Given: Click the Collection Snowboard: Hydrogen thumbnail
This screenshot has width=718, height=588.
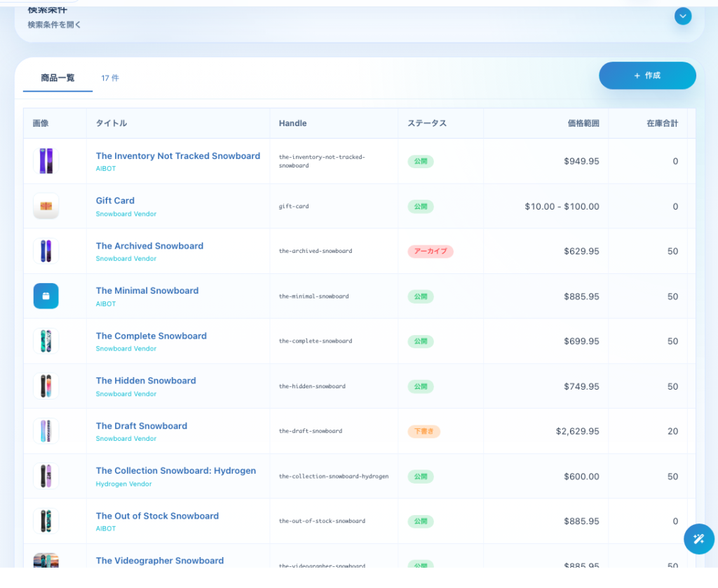Looking at the screenshot, I should tap(46, 477).
